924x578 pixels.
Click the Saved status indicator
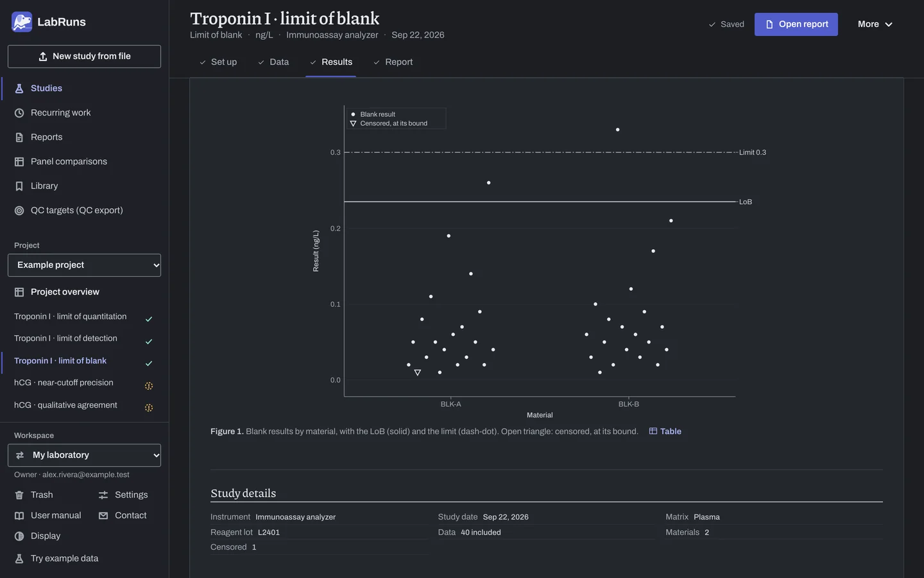click(x=726, y=24)
